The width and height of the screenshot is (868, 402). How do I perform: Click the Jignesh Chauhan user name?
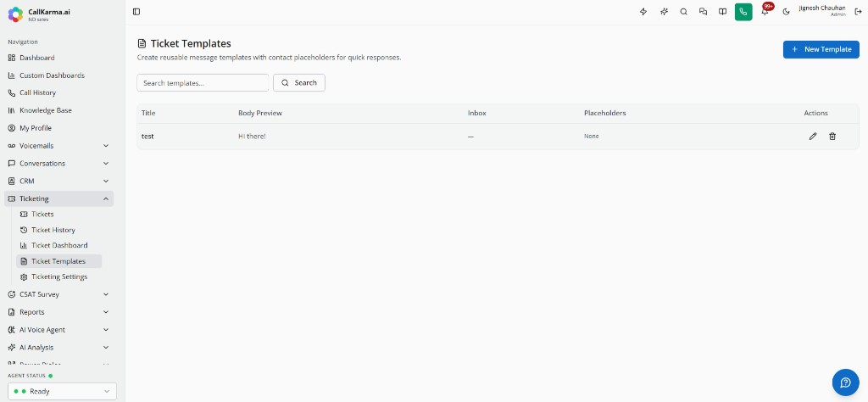click(822, 8)
